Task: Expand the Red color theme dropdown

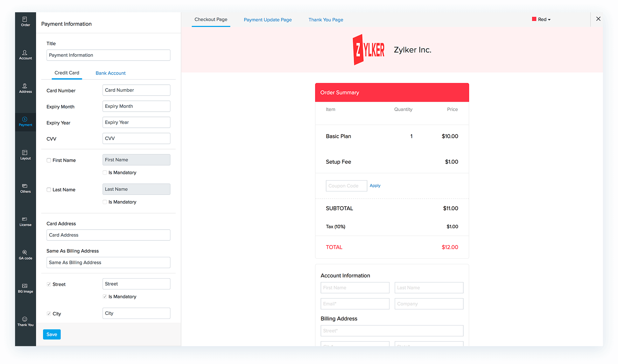Action: pos(541,20)
